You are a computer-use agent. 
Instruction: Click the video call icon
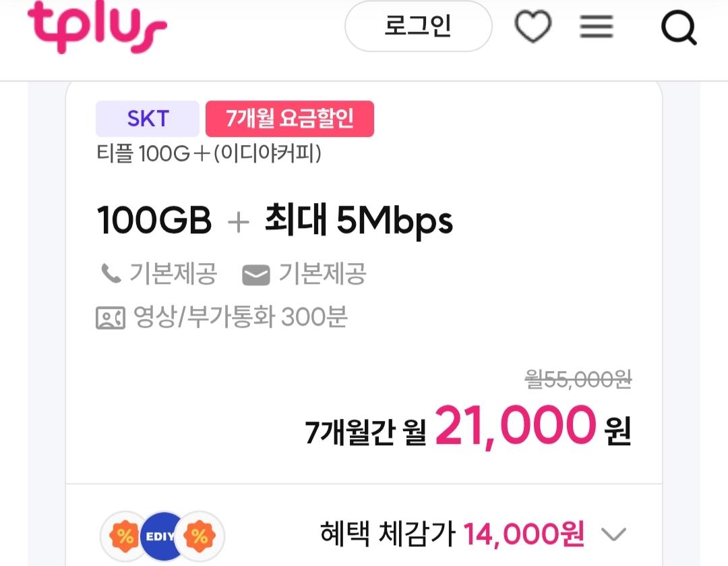coord(111,318)
